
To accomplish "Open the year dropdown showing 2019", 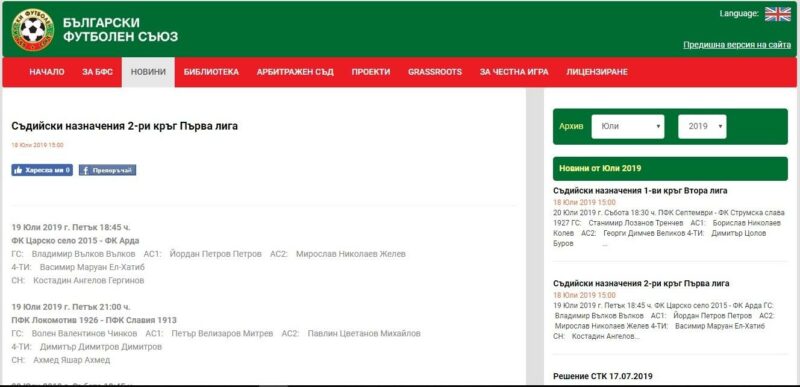I will (x=702, y=126).
